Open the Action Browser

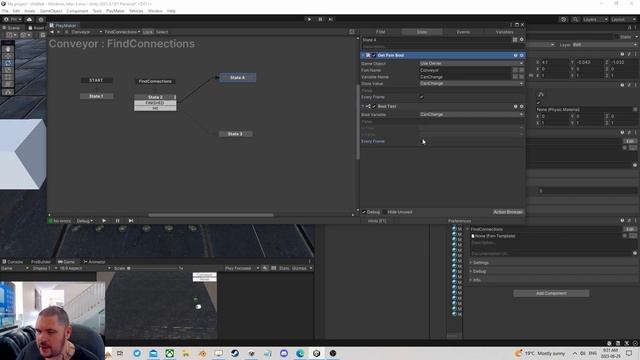(x=508, y=212)
